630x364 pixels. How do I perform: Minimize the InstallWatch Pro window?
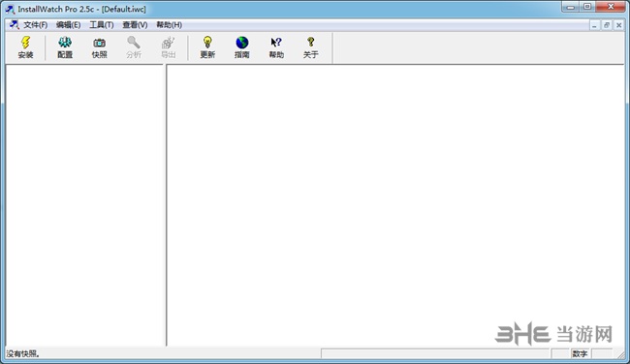tap(571, 7)
